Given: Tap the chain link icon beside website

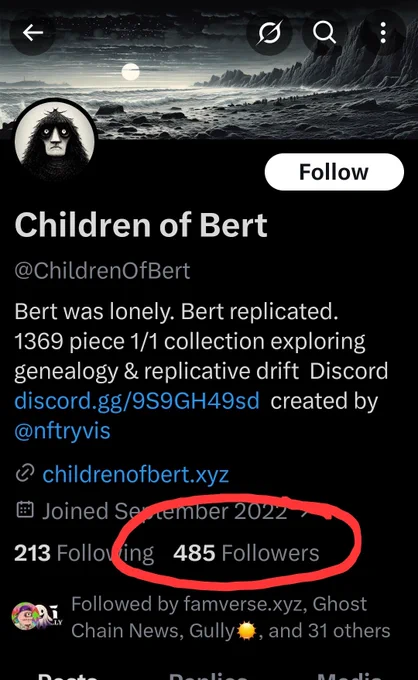Looking at the screenshot, I should (x=25, y=473).
